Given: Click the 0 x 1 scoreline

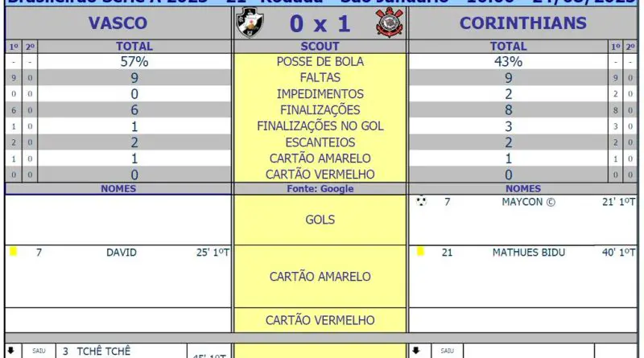Looking at the screenshot, I should tap(320, 24).
